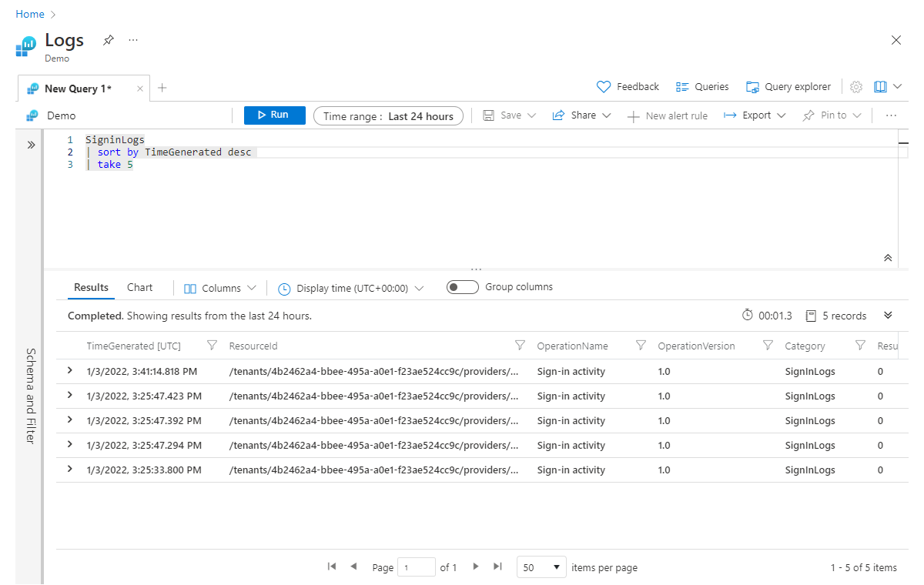
Task: Click the Category column header
Action: [805, 346]
